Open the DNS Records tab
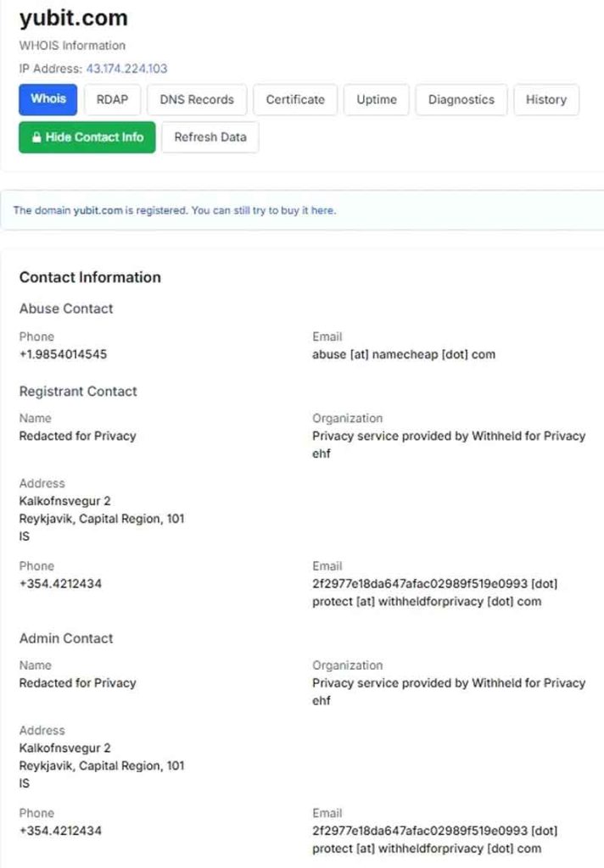Image resolution: width=604 pixels, height=868 pixels. point(197,100)
